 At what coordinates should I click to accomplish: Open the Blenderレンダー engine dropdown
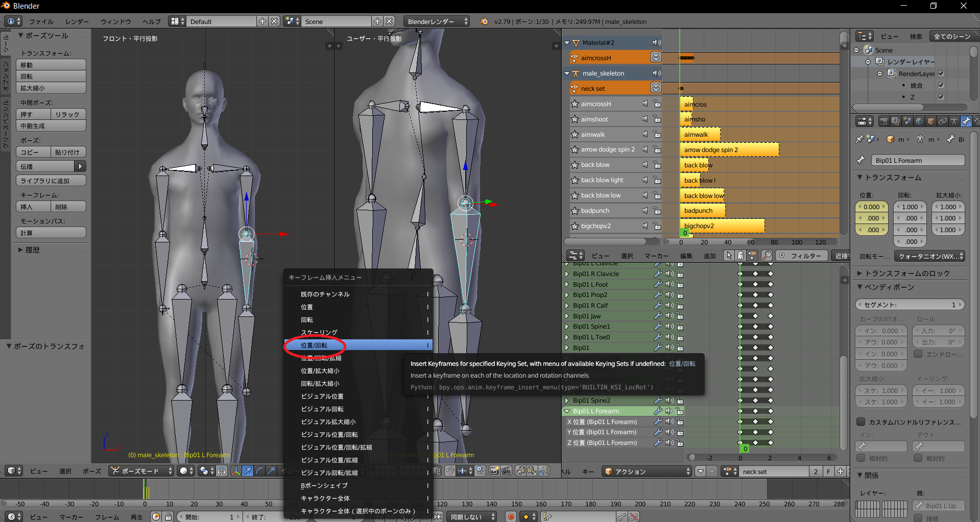tap(437, 21)
